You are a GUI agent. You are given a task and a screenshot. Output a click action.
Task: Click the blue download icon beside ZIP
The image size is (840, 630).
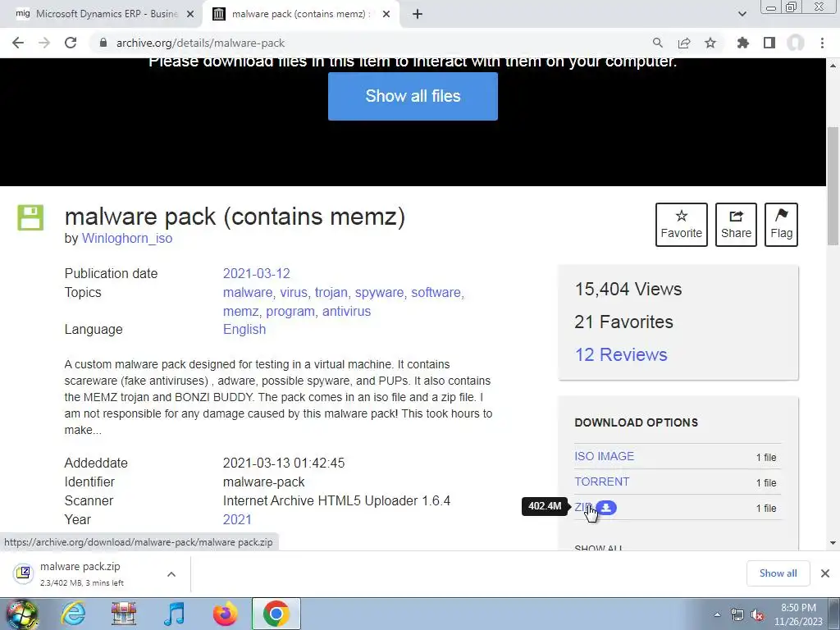[606, 507]
